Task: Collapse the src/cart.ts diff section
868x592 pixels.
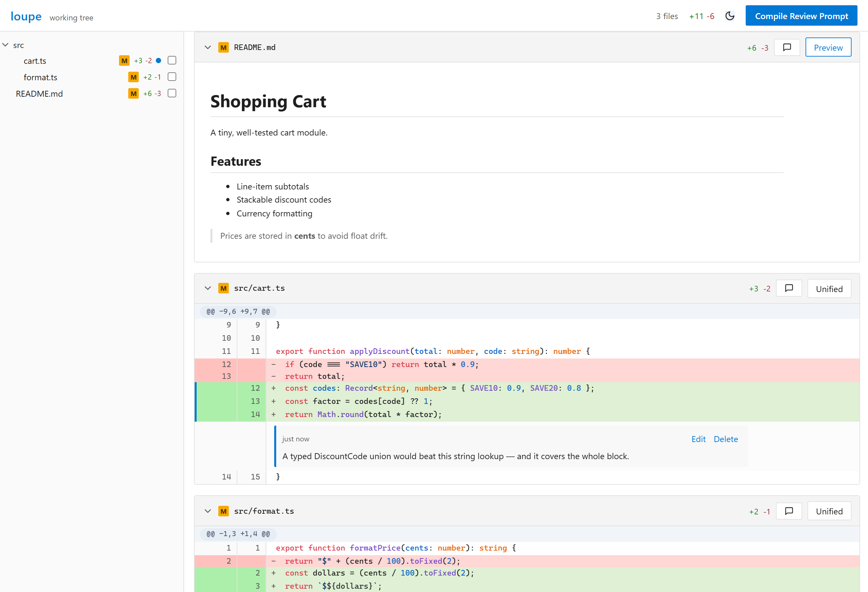Action: click(208, 288)
